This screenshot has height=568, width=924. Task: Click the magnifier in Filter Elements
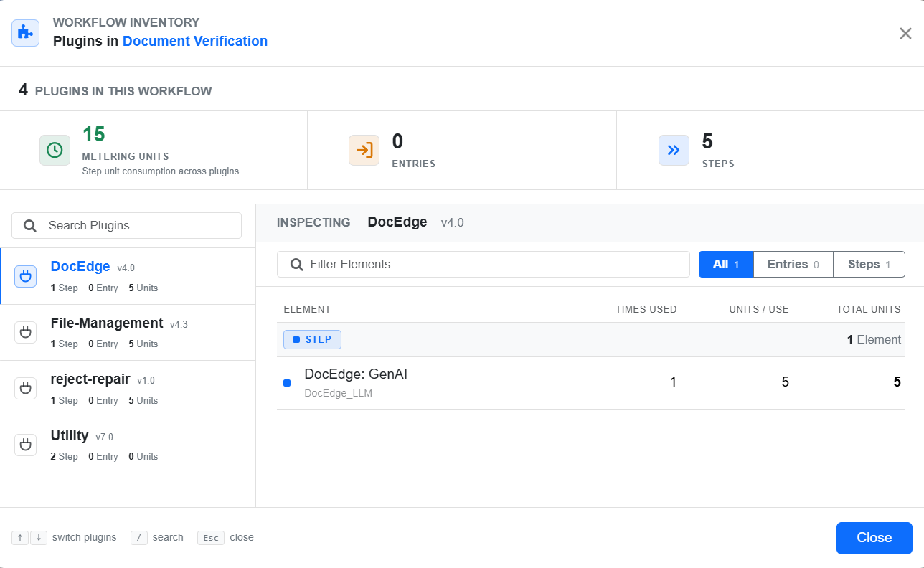click(296, 265)
